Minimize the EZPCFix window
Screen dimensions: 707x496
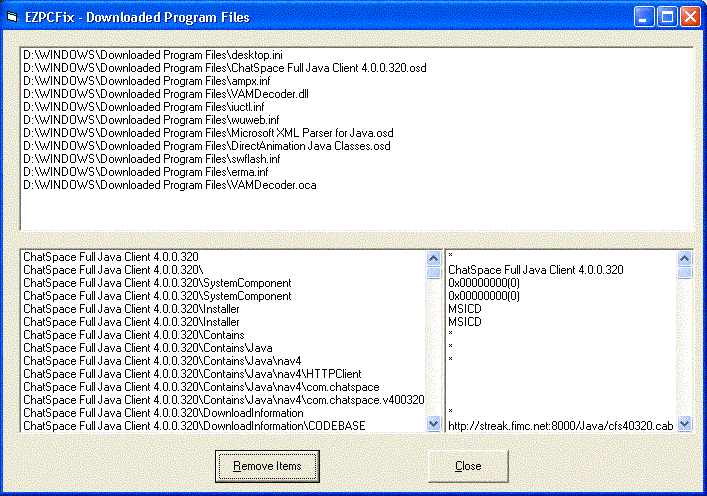[x=644, y=17]
